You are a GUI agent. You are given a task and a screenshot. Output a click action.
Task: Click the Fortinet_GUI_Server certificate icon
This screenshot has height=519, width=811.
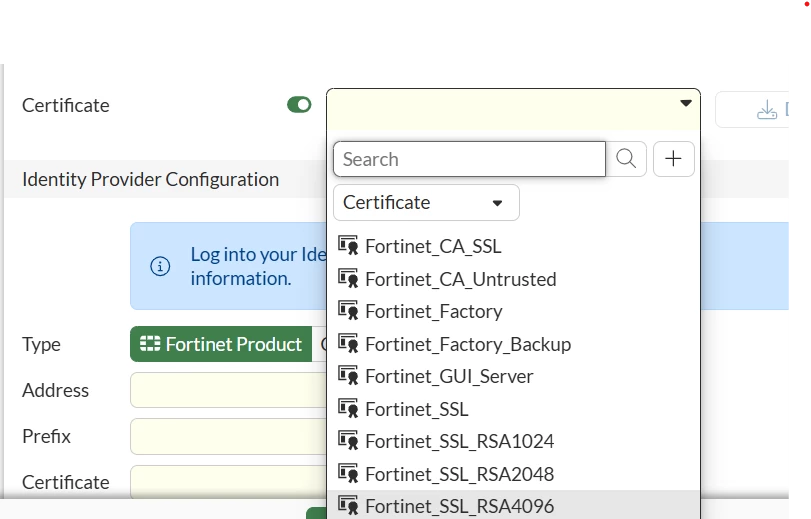[x=348, y=376]
